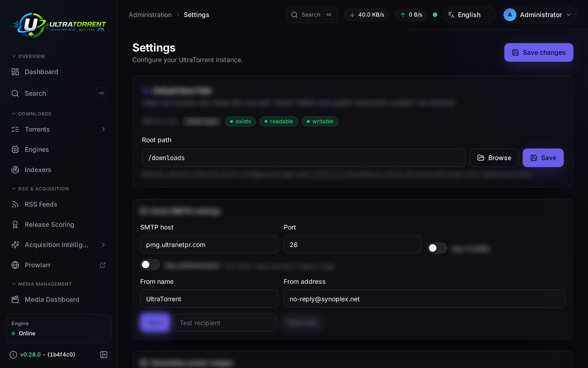Viewport: 588px width, 368px height.
Task: Click the top bar Search box
Action: tap(312, 14)
